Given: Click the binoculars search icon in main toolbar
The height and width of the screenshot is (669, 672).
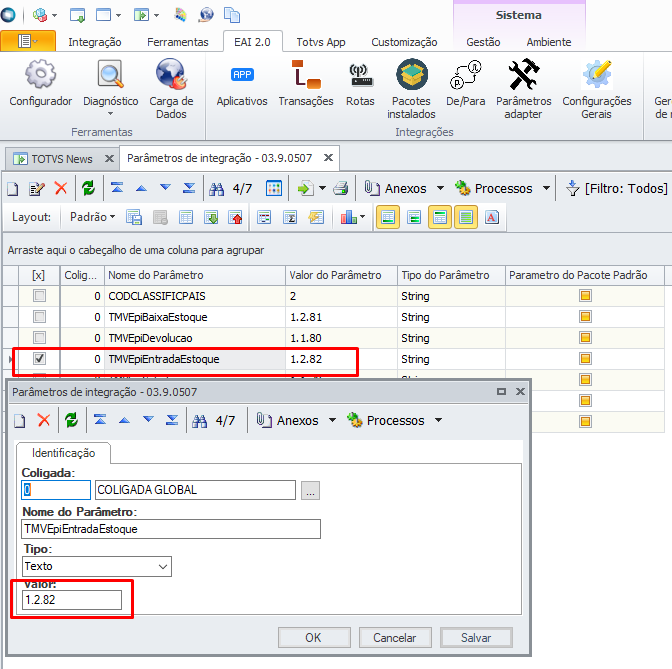Looking at the screenshot, I should tap(216, 189).
